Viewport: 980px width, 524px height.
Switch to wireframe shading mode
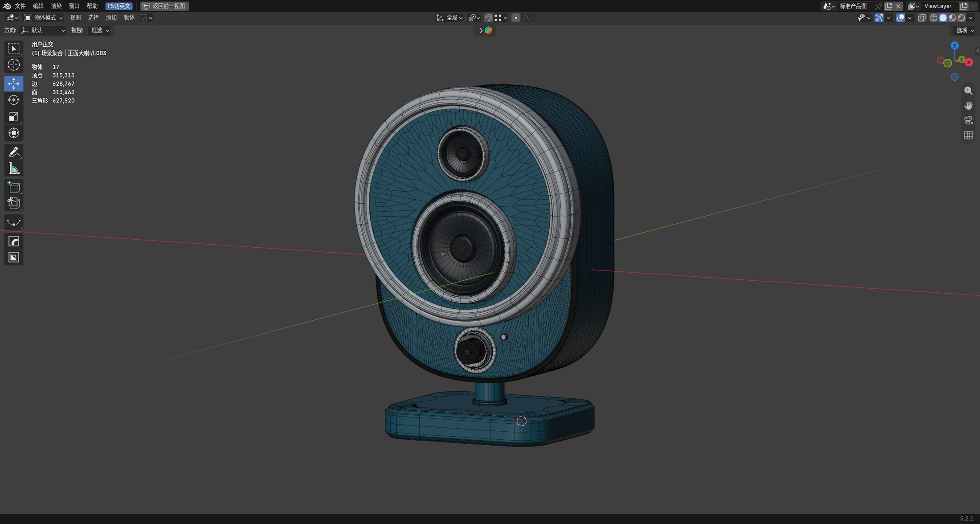point(934,18)
